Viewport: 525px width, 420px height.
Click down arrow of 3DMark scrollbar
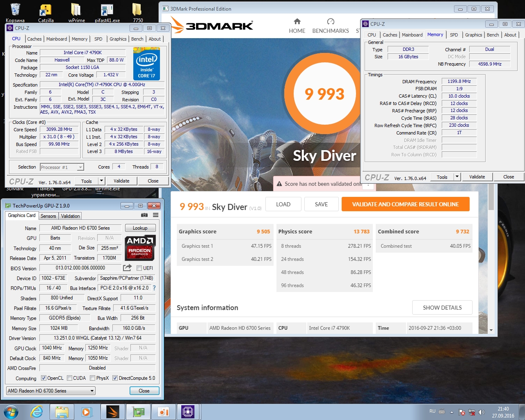[x=491, y=330]
